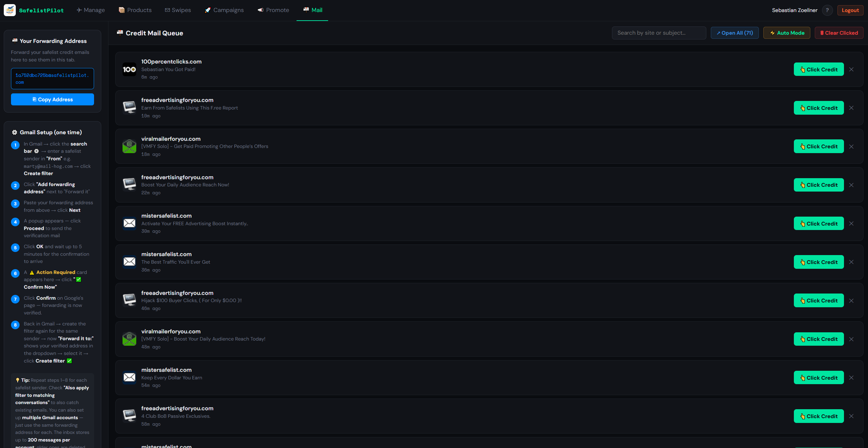Viewport: 868px width, 448px height.
Task: Click the paper plane Manage icon
Action: click(79, 10)
